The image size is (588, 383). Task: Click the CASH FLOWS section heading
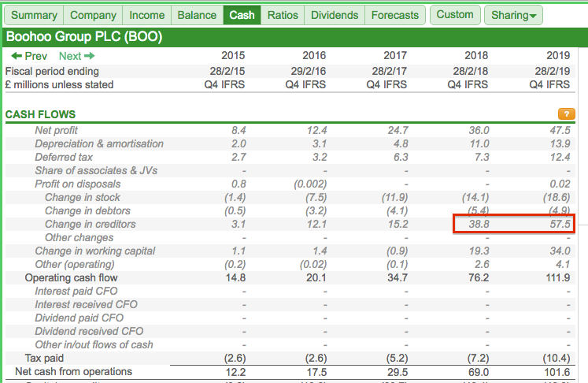(x=40, y=114)
